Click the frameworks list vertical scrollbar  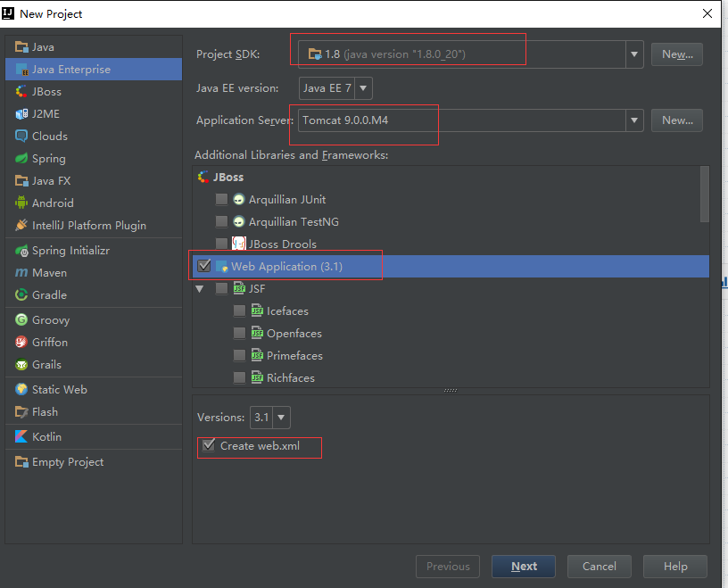point(704,195)
